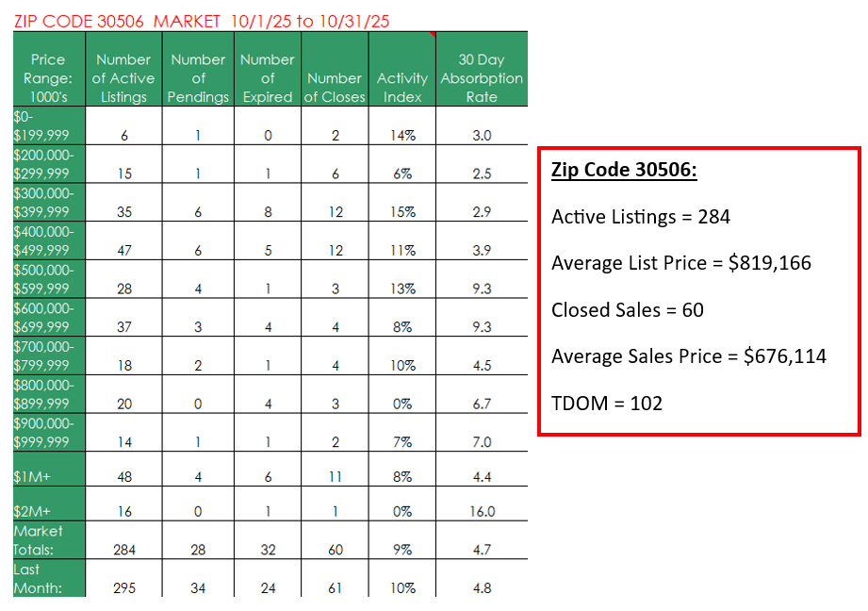The height and width of the screenshot is (611, 868).
Task: Click the underlined Zip Code 30506 heading
Action: coord(623,172)
